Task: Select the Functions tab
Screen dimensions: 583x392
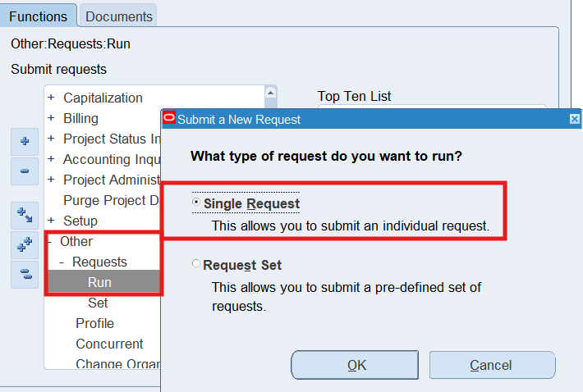Action: [x=39, y=16]
